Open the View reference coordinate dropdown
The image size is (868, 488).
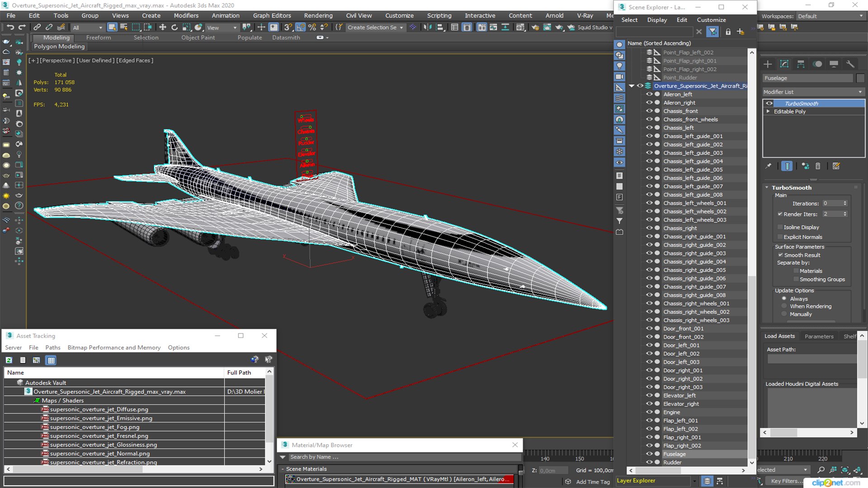tap(222, 28)
